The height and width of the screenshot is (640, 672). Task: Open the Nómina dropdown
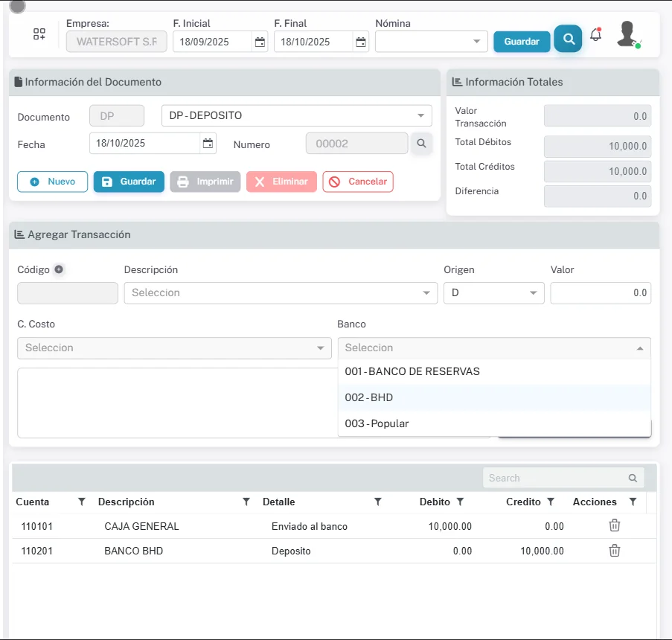(x=431, y=42)
